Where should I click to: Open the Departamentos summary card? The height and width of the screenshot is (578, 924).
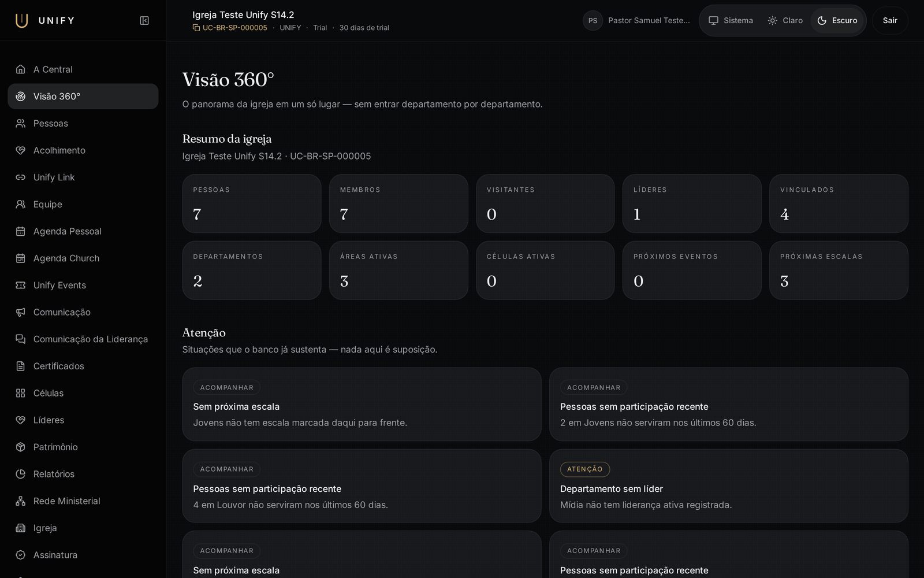click(x=252, y=271)
